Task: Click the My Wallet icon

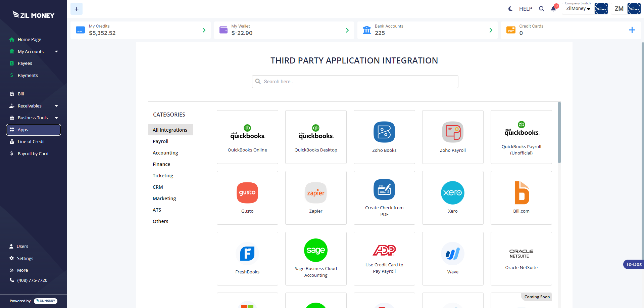Action: click(224, 30)
